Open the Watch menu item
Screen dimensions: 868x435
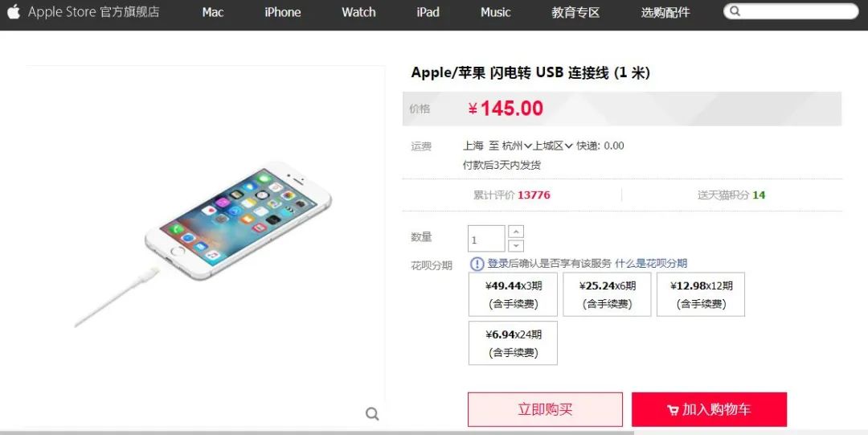[x=358, y=12]
